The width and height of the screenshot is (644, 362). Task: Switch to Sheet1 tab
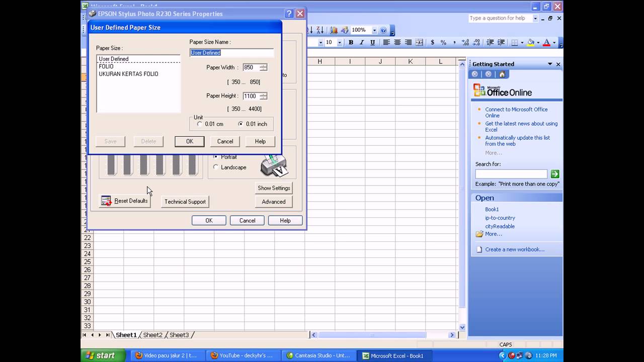(126, 335)
